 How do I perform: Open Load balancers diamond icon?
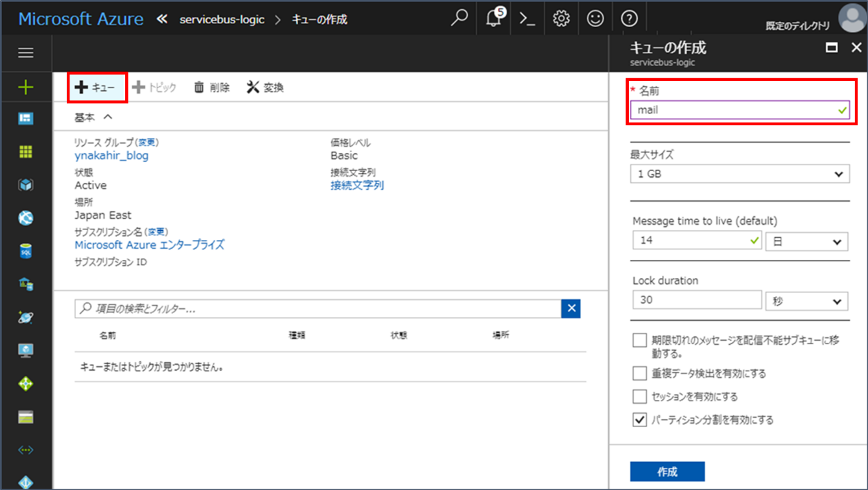[26, 384]
